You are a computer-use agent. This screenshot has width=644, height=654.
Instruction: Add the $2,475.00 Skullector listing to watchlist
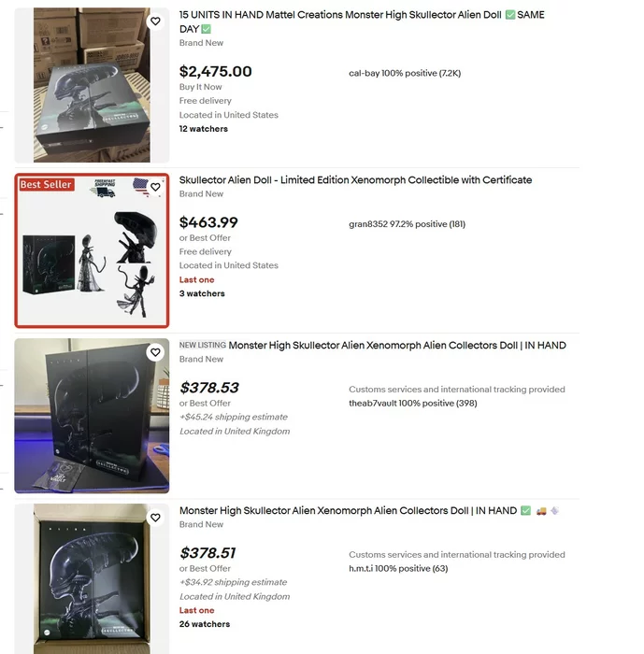[x=155, y=21]
